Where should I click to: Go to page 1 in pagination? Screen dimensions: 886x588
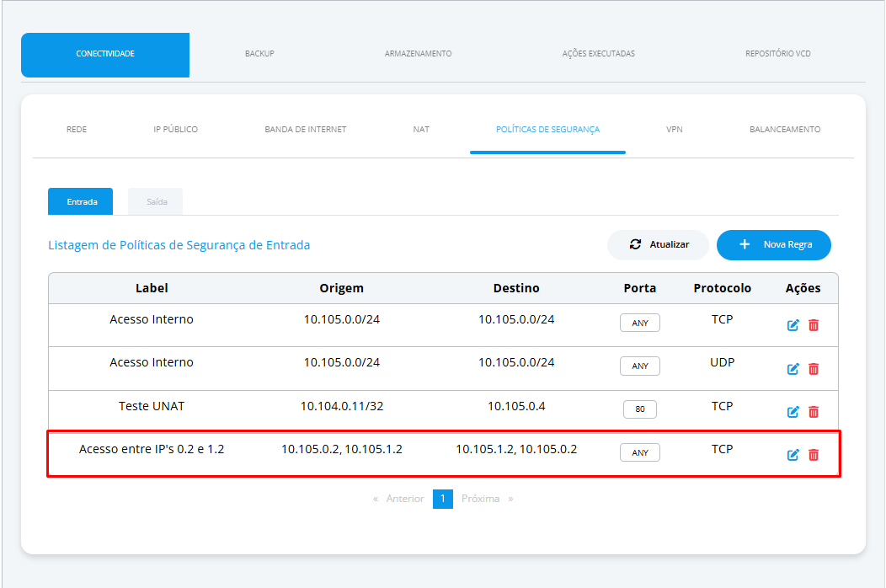tap(443, 499)
